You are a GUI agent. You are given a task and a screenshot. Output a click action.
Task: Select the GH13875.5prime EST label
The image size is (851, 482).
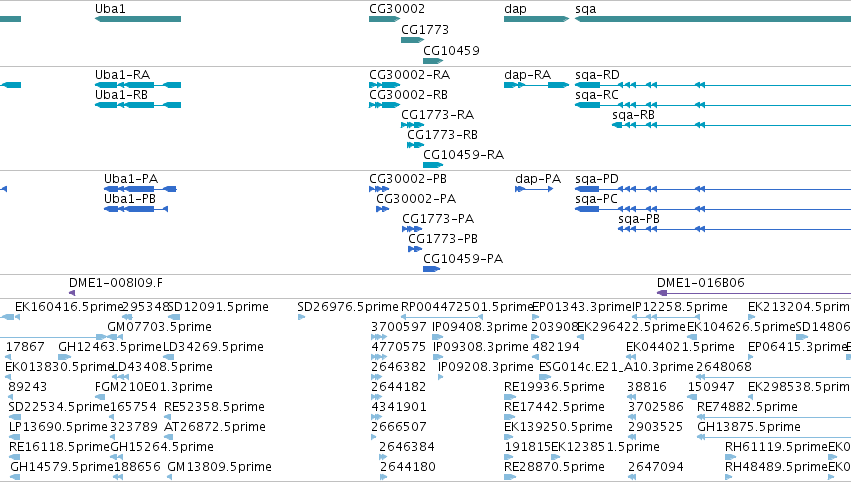tap(749, 427)
